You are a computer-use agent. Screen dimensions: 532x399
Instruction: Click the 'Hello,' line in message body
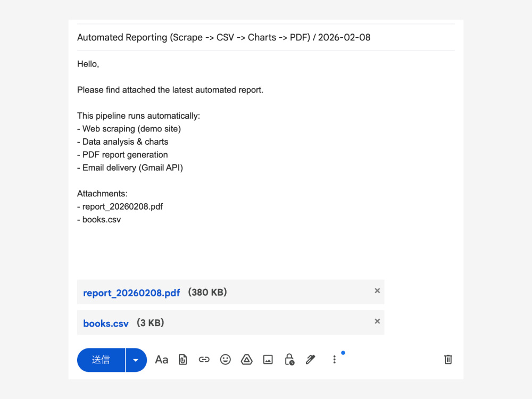tap(88, 64)
